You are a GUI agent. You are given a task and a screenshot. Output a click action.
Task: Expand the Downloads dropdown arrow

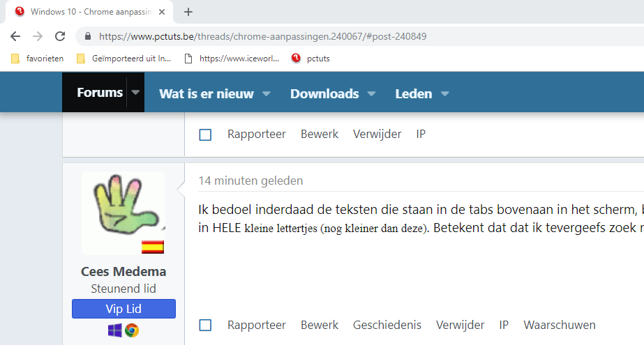(x=371, y=94)
